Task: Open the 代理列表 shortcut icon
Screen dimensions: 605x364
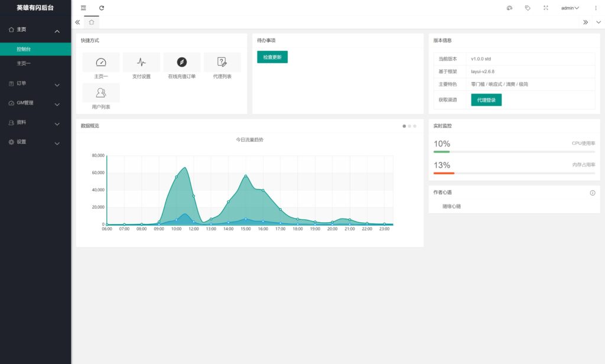Action: pos(222,62)
